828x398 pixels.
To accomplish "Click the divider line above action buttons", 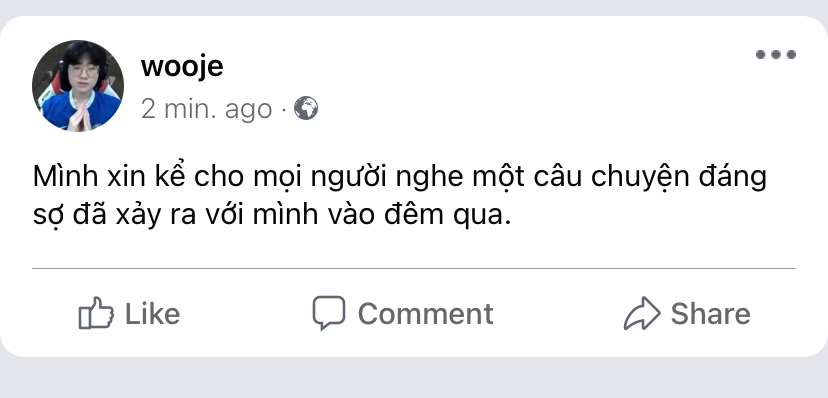I will pos(413,269).
